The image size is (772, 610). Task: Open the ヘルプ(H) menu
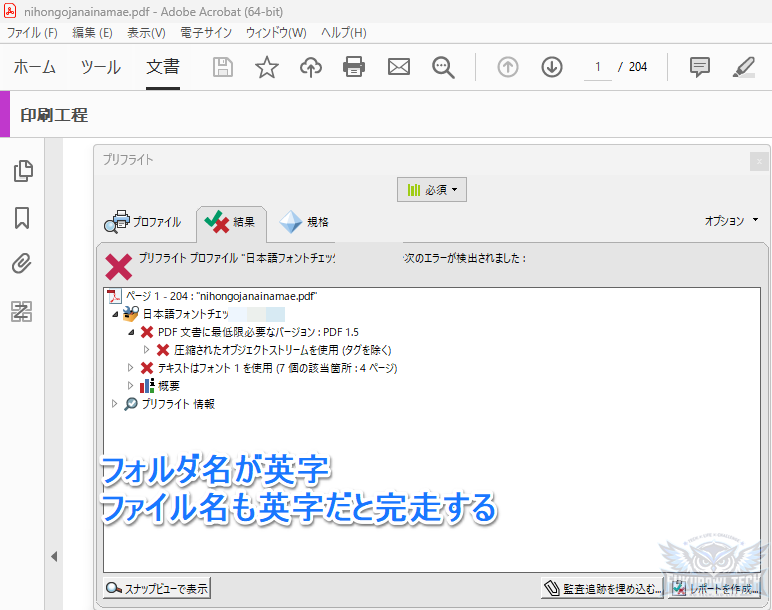[344, 33]
